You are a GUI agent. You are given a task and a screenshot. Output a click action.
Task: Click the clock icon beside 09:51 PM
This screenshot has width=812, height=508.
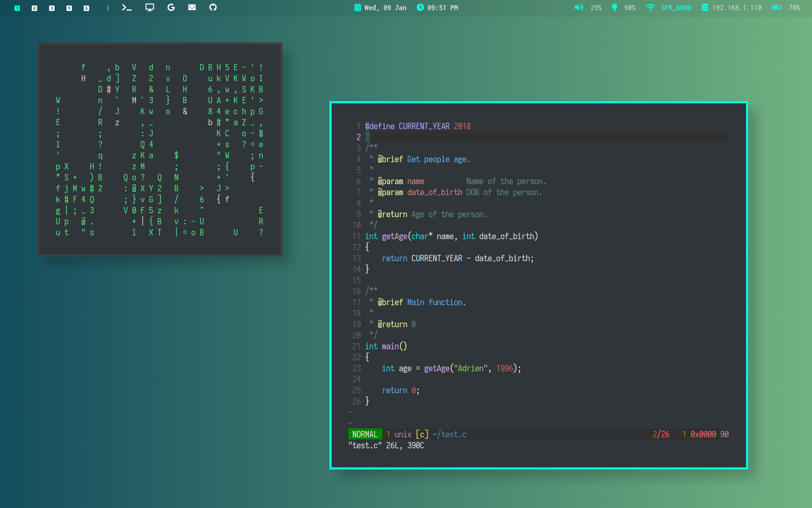[420, 8]
